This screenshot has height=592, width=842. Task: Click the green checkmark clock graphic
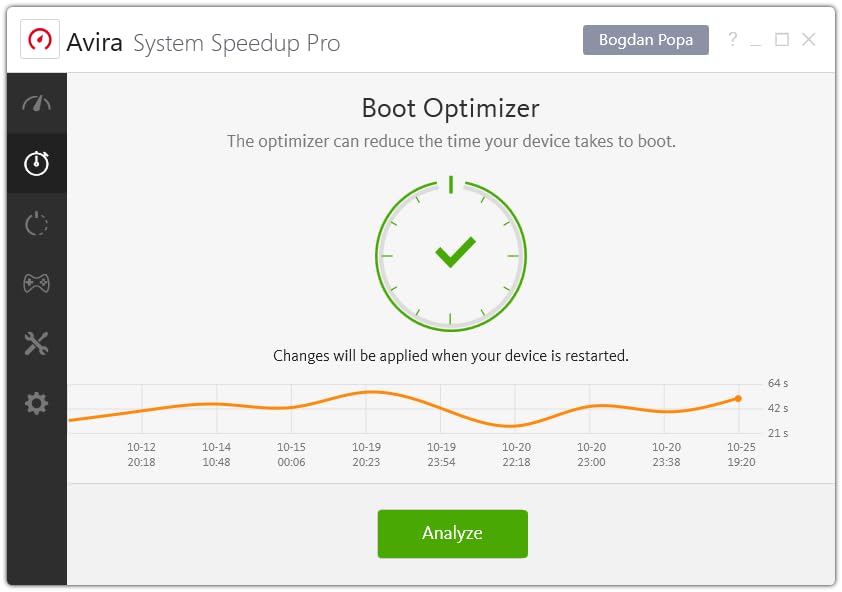click(x=451, y=254)
